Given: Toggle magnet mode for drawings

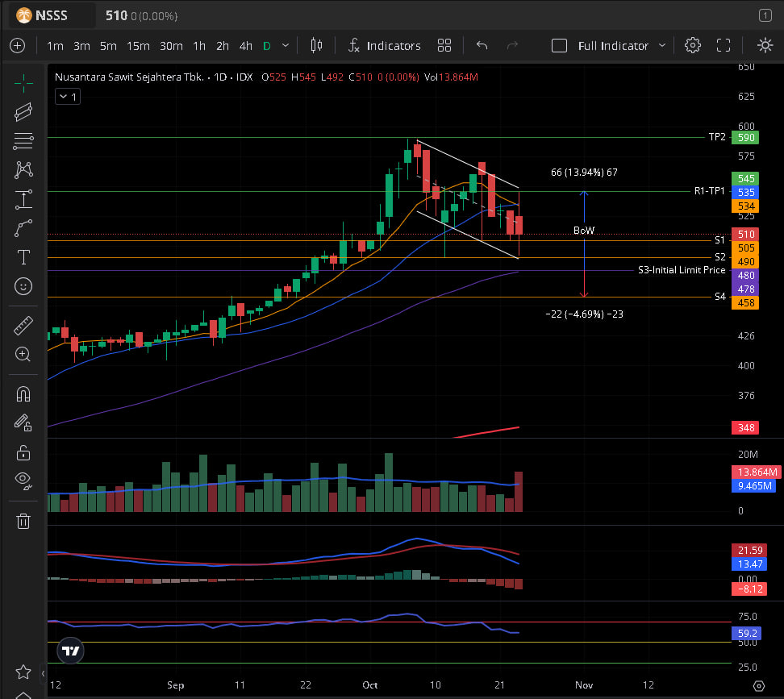Looking at the screenshot, I should pyautogui.click(x=23, y=394).
